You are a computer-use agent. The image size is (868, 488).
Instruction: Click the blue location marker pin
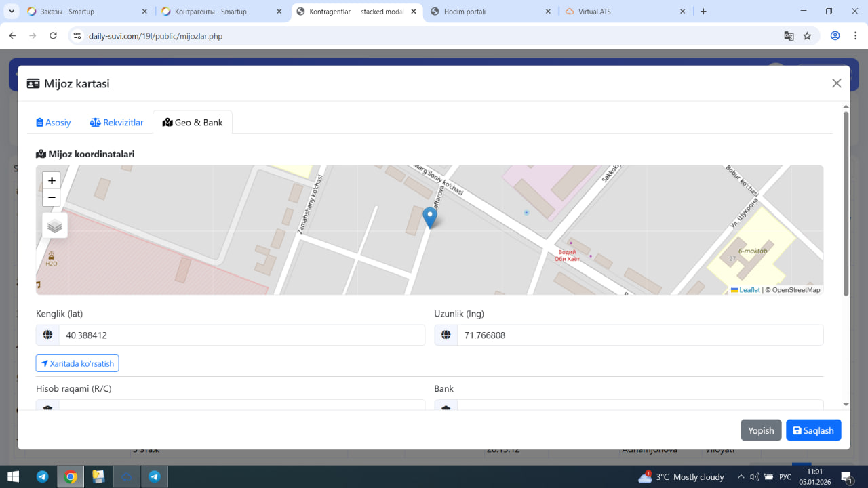pos(430,217)
